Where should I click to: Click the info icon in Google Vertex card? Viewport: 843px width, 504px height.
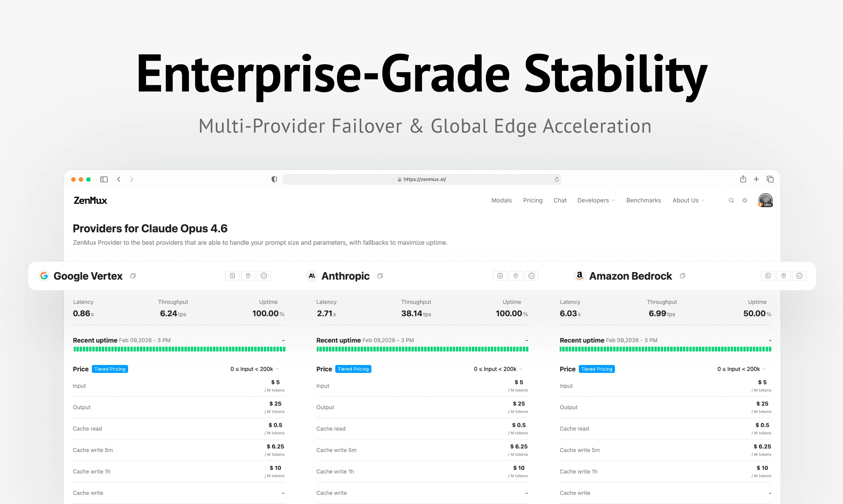point(264,276)
